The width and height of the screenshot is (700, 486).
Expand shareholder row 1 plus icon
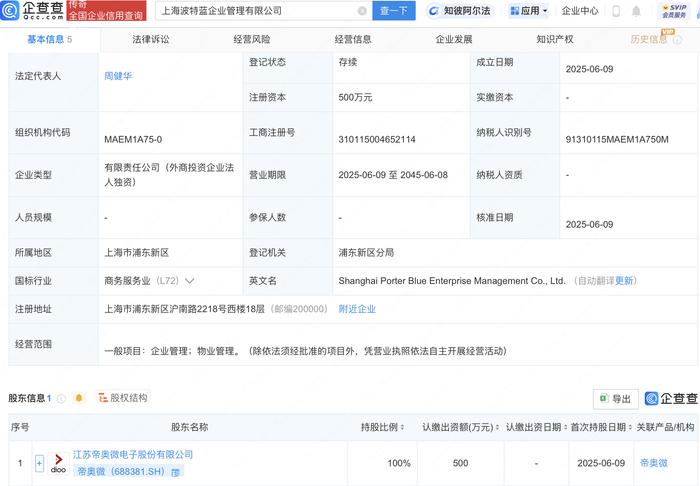point(39,463)
